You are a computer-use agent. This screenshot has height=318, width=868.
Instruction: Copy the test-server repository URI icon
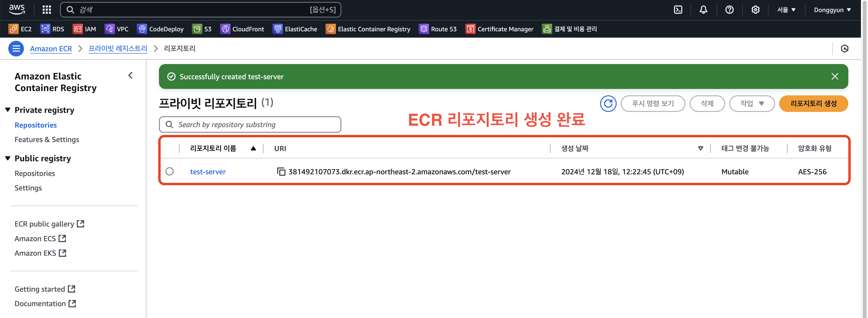pyautogui.click(x=281, y=172)
